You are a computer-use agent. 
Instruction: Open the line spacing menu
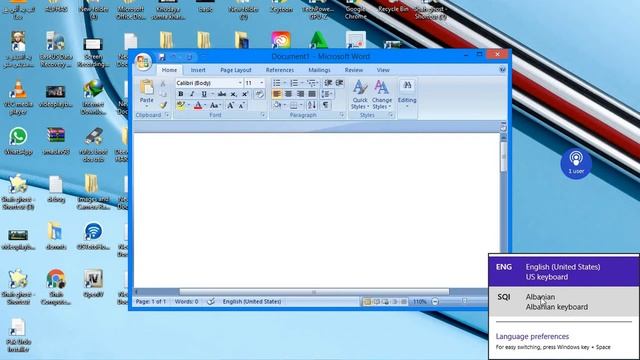327,94
